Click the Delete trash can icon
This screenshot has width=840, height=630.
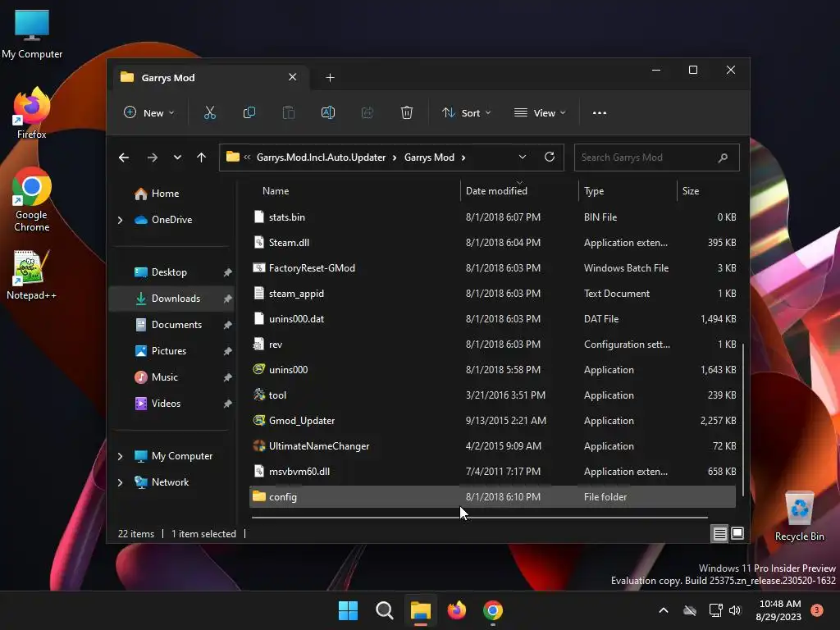coord(407,113)
